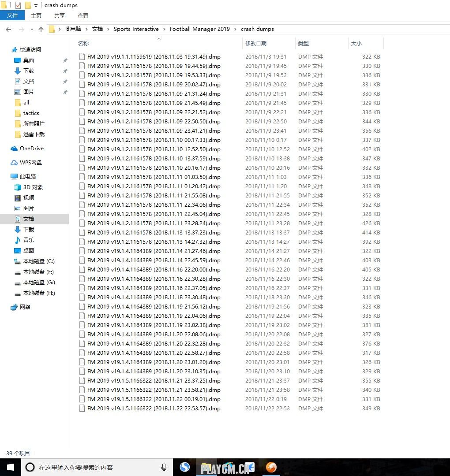Click the 426 KB size cell

point(371,223)
